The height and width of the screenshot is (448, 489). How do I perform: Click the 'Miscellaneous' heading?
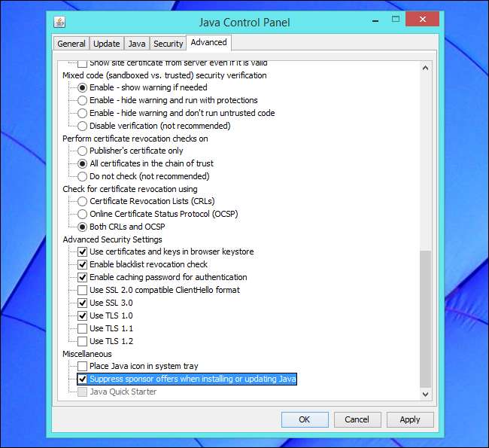[87, 354]
